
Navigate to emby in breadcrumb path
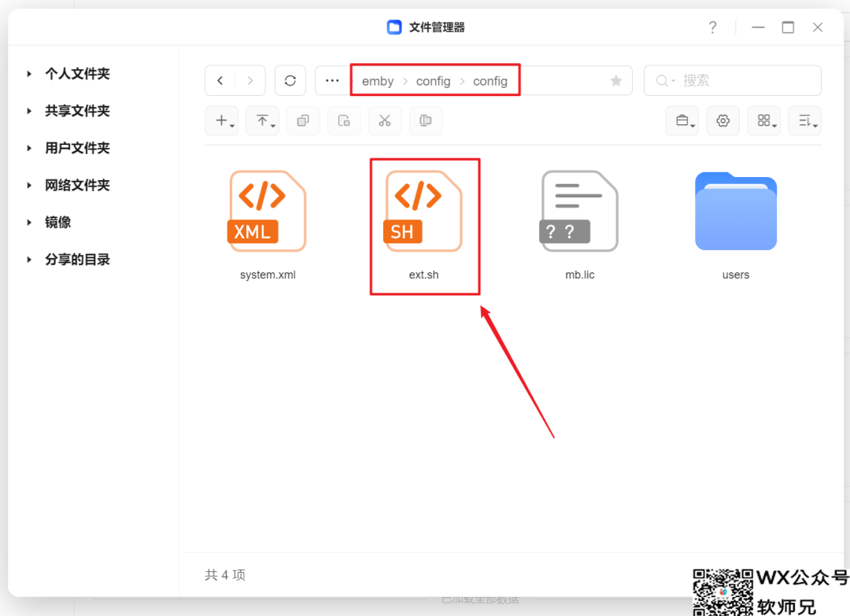[378, 81]
